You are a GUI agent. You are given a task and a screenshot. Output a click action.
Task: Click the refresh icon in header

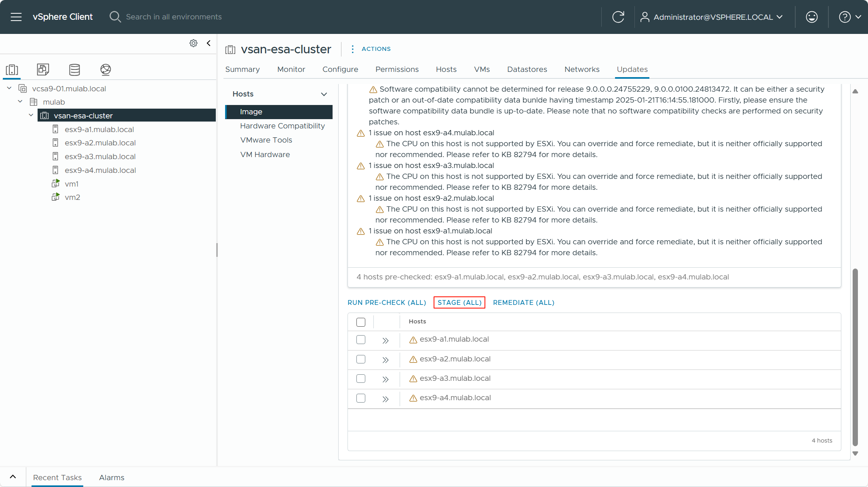[x=618, y=17]
